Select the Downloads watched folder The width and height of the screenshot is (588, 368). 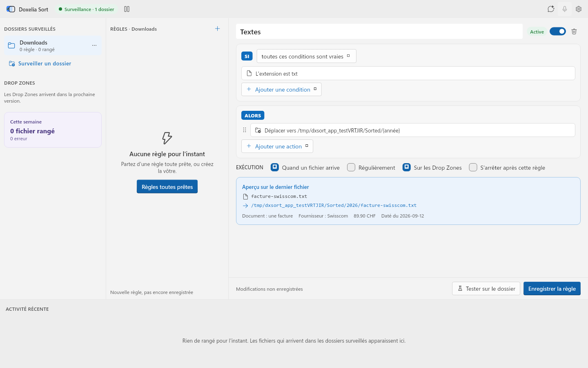(53, 45)
